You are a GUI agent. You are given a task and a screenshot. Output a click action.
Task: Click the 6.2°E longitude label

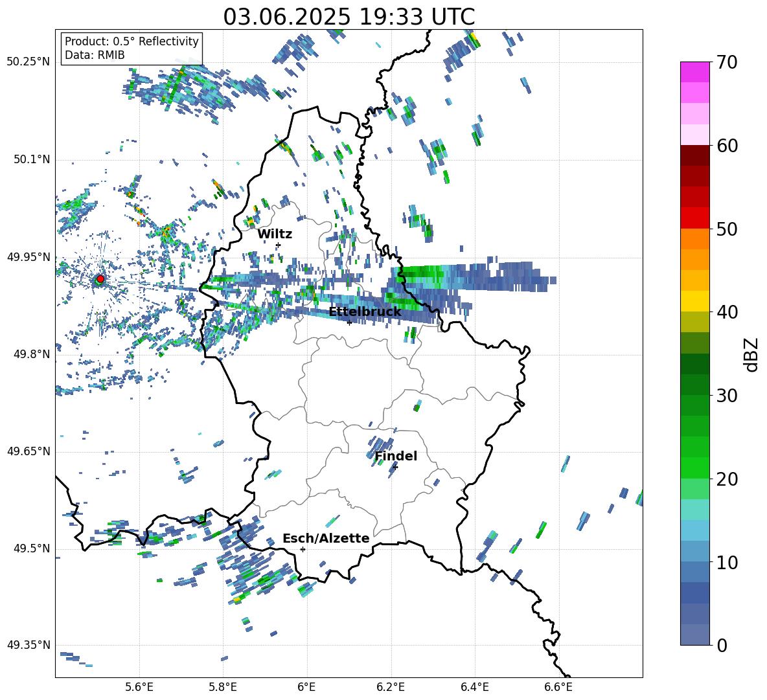[x=391, y=687]
